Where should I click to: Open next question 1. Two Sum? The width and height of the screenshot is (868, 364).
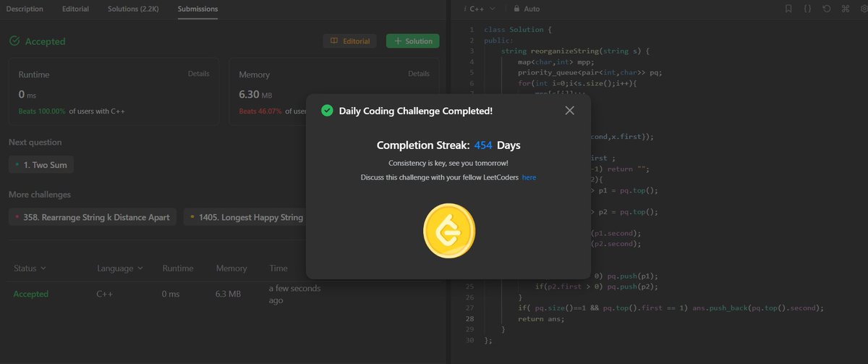(x=41, y=165)
